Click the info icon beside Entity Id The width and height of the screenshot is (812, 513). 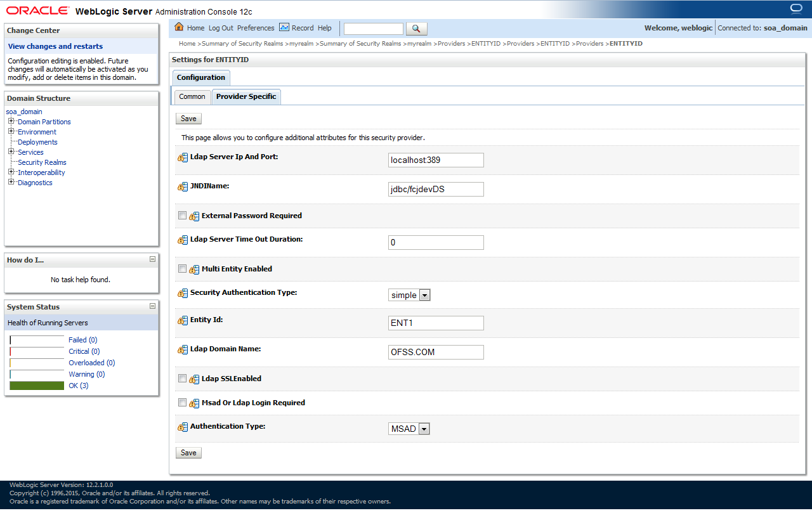point(183,321)
